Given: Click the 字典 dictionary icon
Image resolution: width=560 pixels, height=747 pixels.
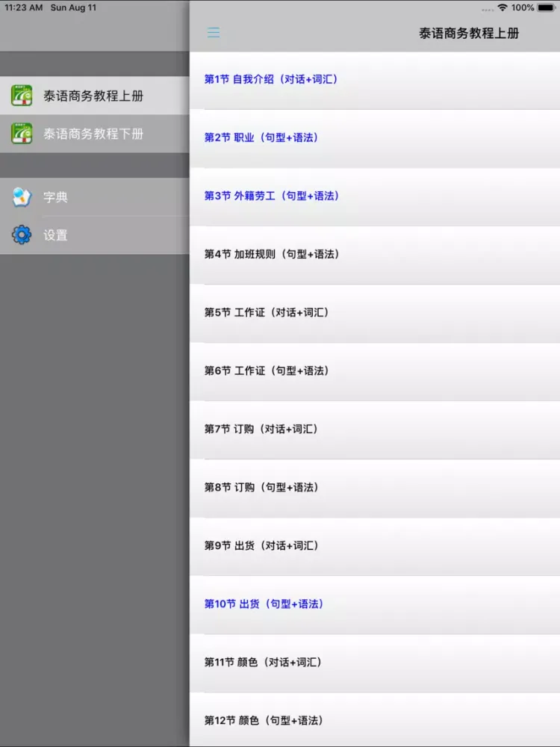Looking at the screenshot, I should pyautogui.click(x=22, y=196).
